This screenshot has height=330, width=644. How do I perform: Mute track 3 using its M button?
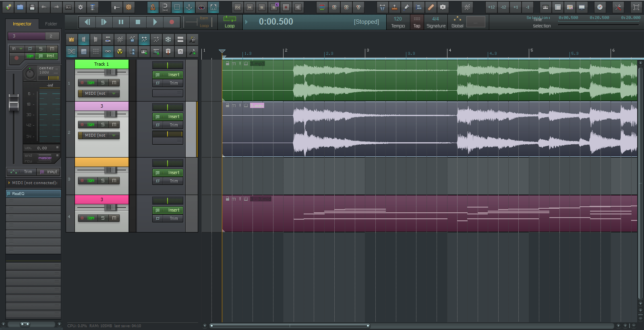click(114, 181)
